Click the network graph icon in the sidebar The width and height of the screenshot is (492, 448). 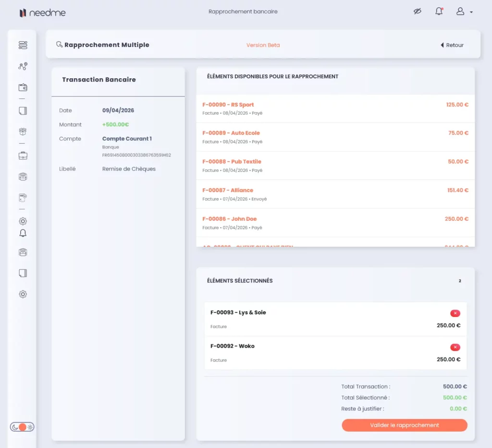pyautogui.click(x=23, y=66)
